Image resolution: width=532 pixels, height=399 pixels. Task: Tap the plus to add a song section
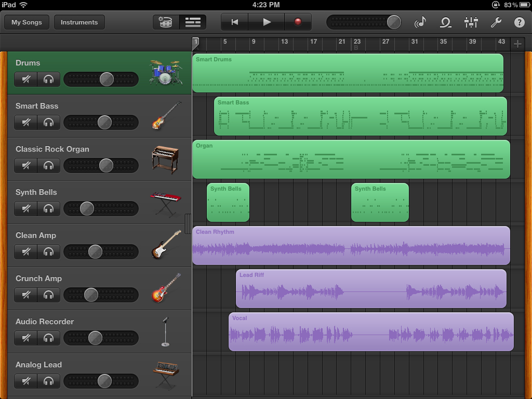pos(517,44)
